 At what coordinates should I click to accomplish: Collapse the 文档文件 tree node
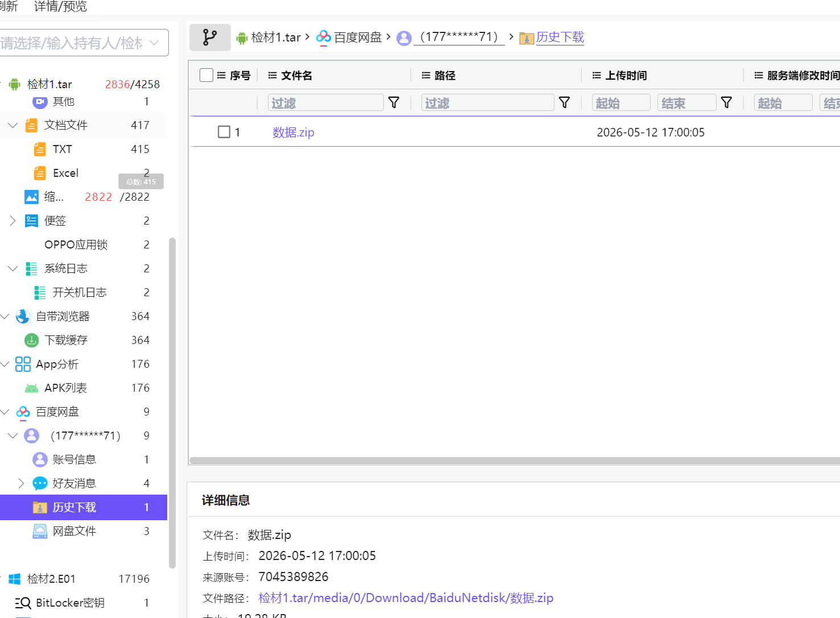click(x=13, y=125)
